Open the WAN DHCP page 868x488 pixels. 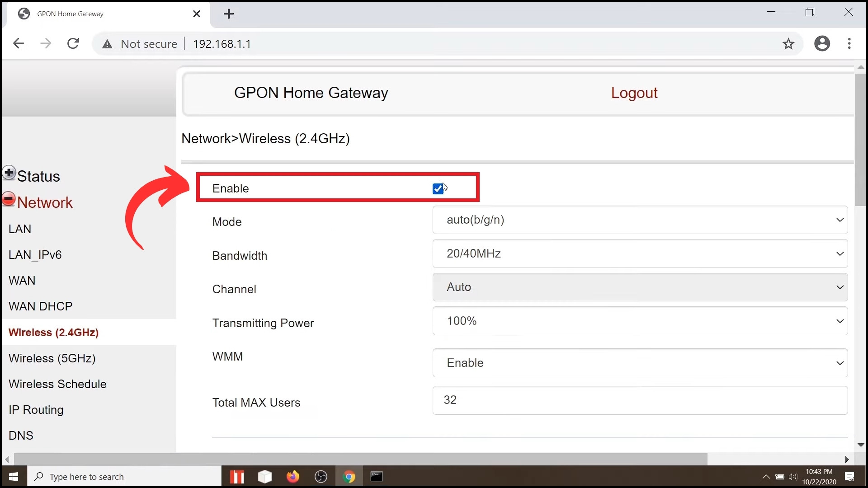[x=40, y=306]
